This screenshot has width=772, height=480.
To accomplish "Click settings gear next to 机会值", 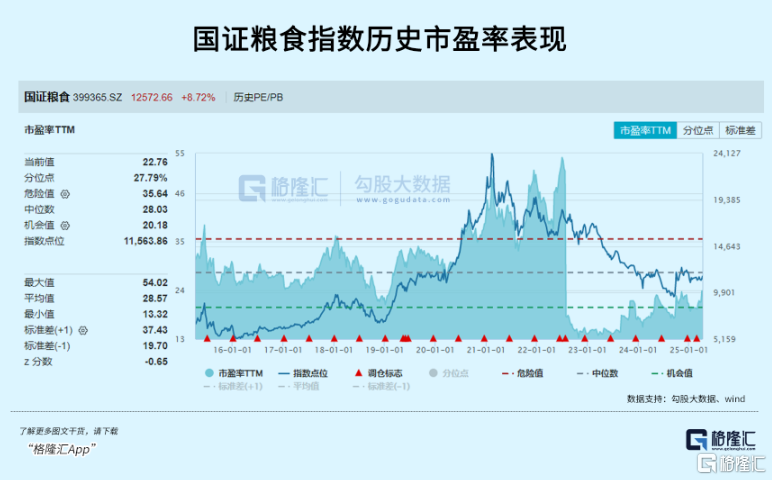I will (x=65, y=225).
